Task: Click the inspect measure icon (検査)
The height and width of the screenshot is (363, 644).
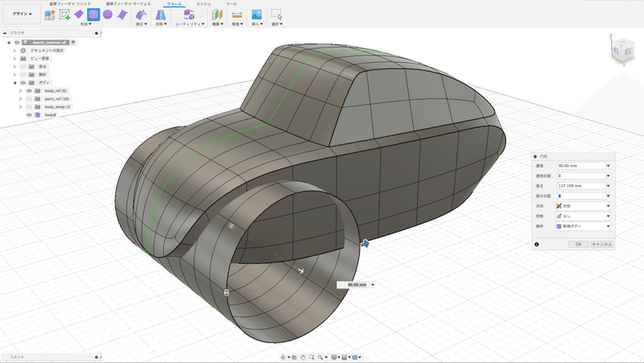Action: click(x=237, y=14)
